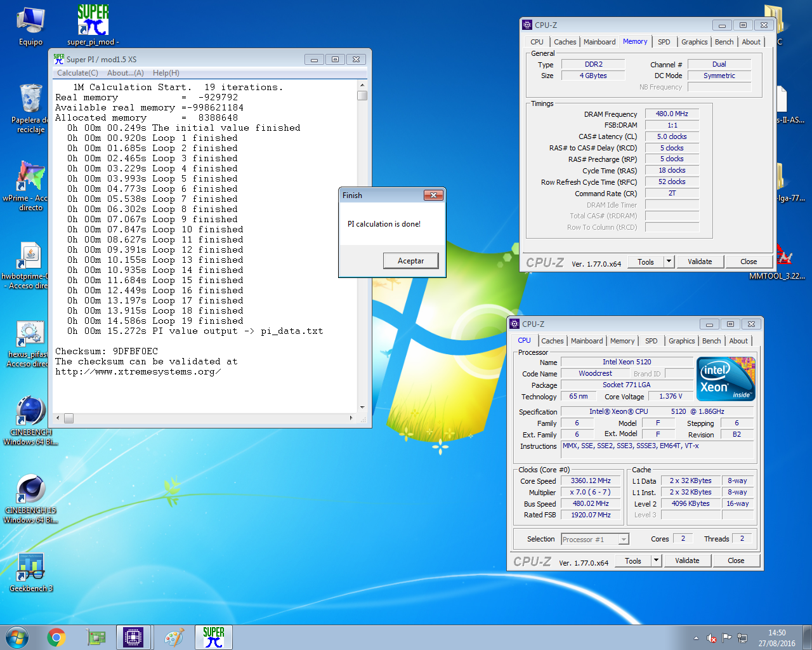Image resolution: width=812 pixels, height=650 pixels.
Task: Click the Checksum 9DFBF0EC text line
Action: point(107,351)
